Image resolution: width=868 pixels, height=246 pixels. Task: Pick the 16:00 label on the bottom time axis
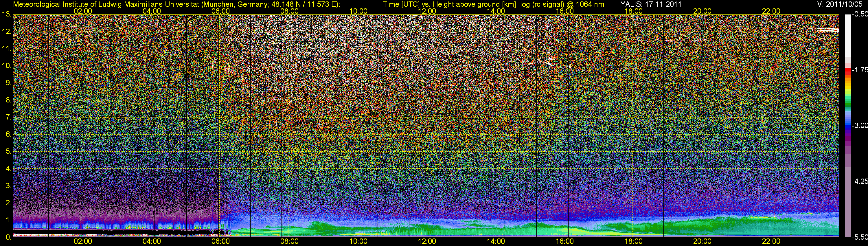pos(565,241)
